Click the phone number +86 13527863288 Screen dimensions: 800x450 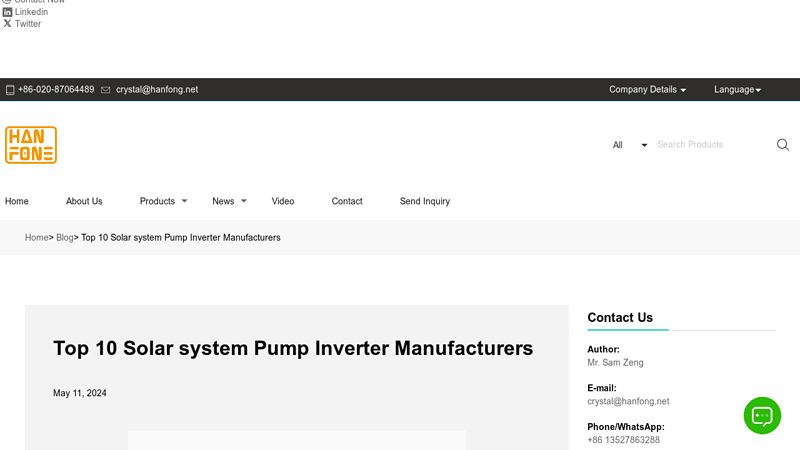[x=623, y=440]
